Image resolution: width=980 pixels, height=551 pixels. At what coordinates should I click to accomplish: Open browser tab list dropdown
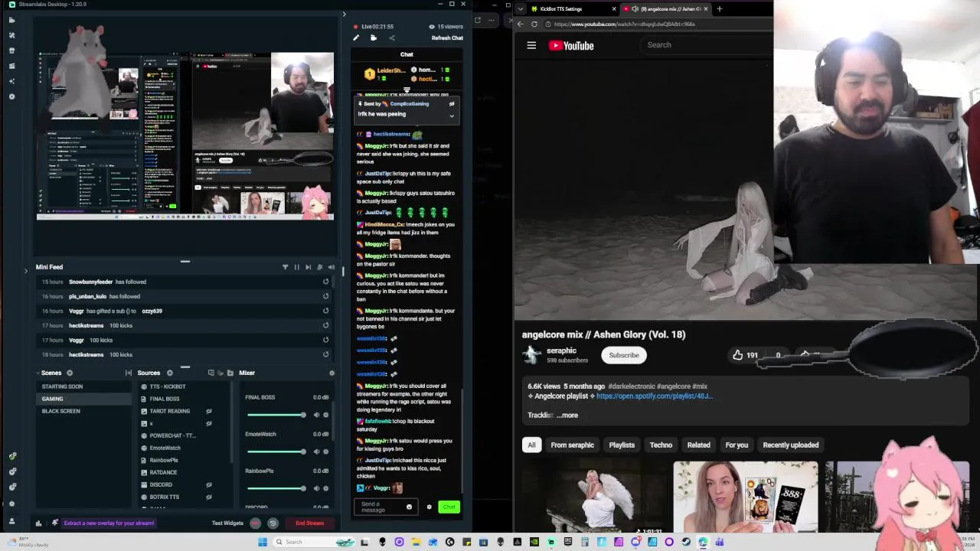(521, 8)
